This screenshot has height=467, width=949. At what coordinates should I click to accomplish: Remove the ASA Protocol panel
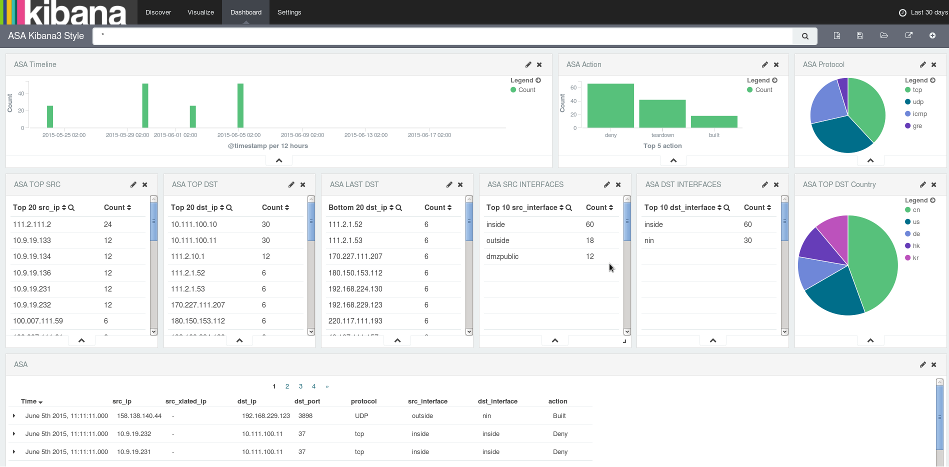pos(934,65)
